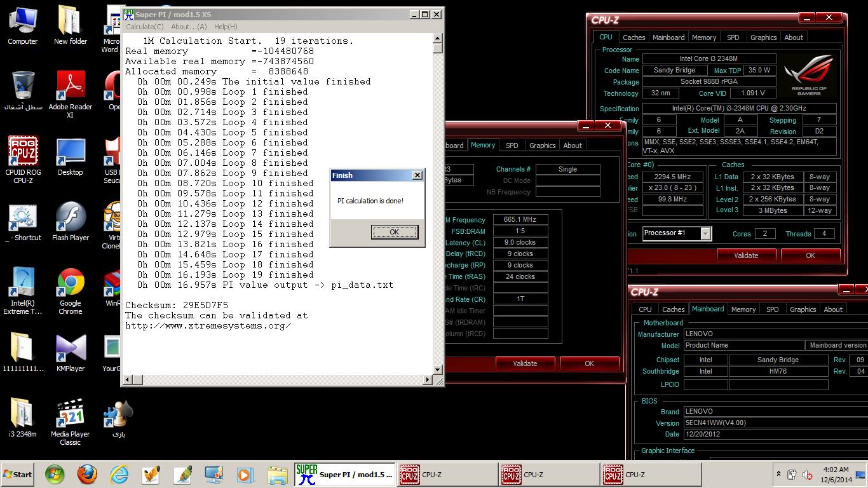Switch to Super PI taskbar button
Viewport: 868px width, 488px height.
coord(345,475)
